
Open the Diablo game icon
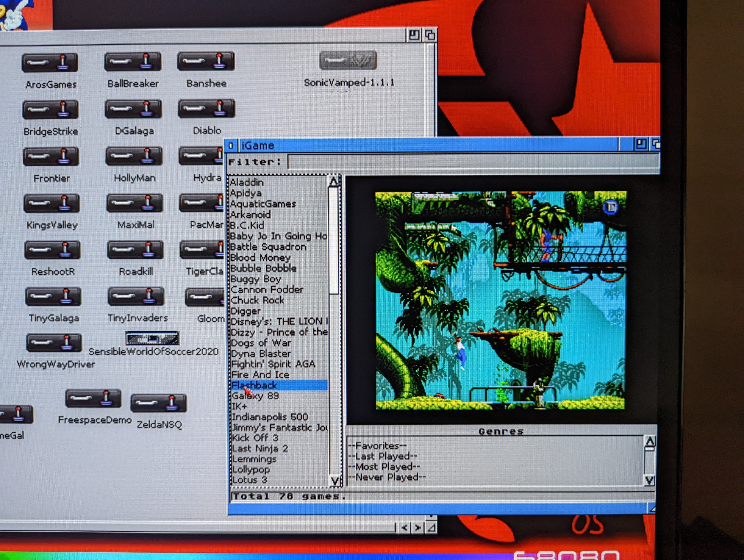tap(207, 108)
